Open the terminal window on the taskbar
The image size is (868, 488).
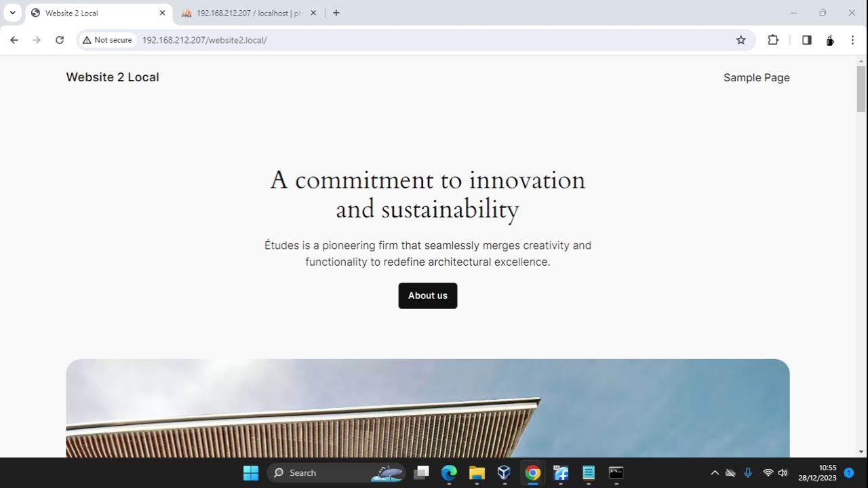(616, 472)
